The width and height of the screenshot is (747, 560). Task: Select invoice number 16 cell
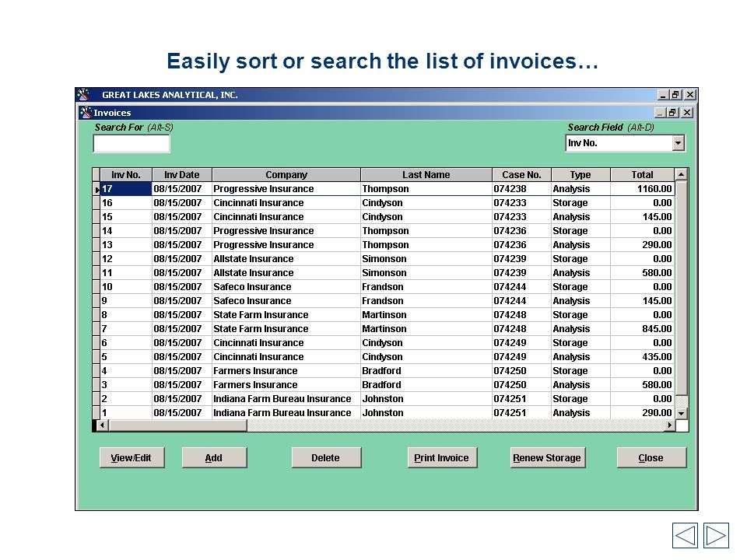(126, 203)
